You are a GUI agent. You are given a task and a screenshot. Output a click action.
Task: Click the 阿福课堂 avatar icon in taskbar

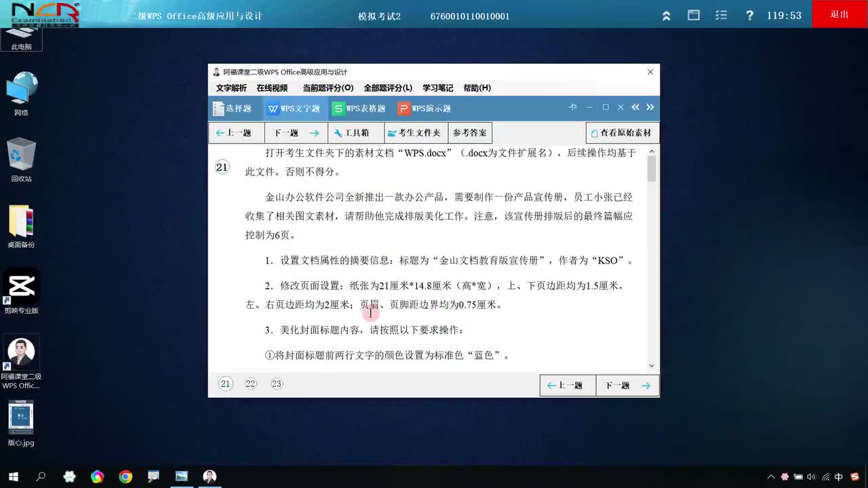[210, 476]
